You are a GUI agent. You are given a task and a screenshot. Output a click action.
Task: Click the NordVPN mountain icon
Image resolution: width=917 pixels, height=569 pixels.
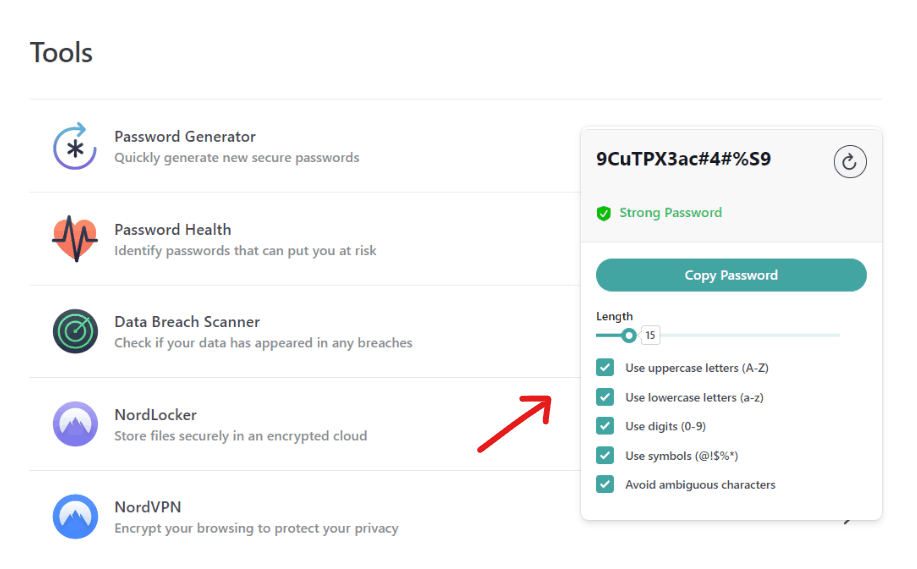click(x=75, y=517)
